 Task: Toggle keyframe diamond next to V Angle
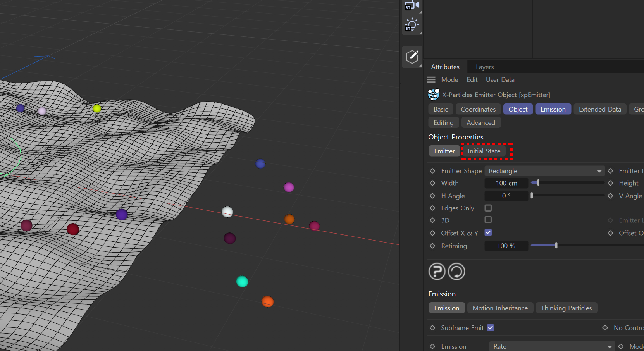pyautogui.click(x=610, y=196)
